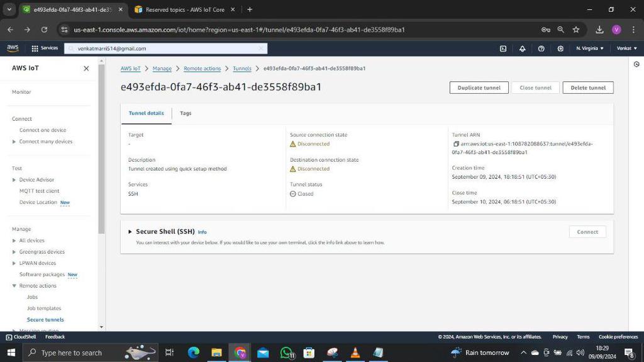Image resolution: width=644 pixels, height=362 pixels.
Task: Click the Delete tunnel button
Action: click(x=588, y=88)
